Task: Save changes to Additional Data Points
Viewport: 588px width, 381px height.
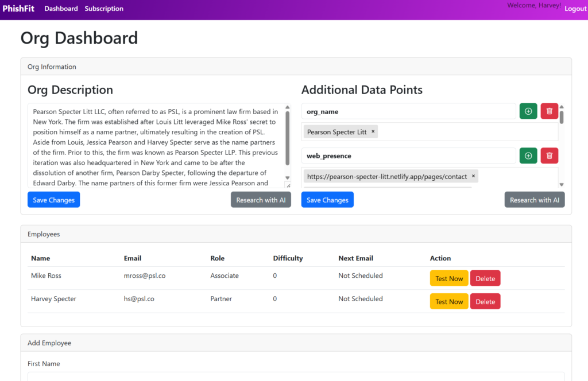Action: (x=327, y=200)
